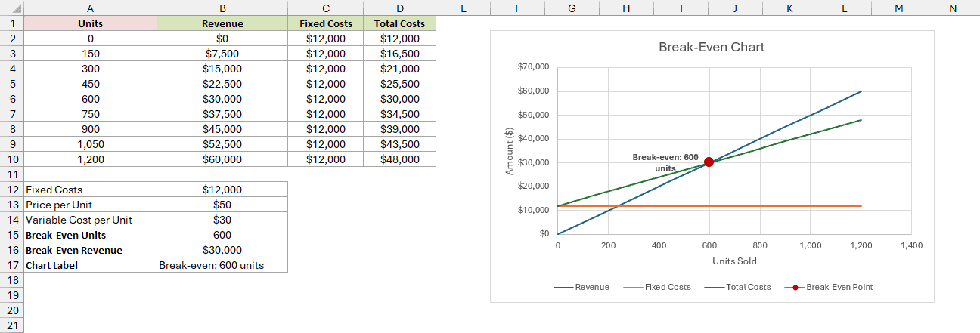Select column E header
Viewport: 980px width, 333px height.
[463, 8]
